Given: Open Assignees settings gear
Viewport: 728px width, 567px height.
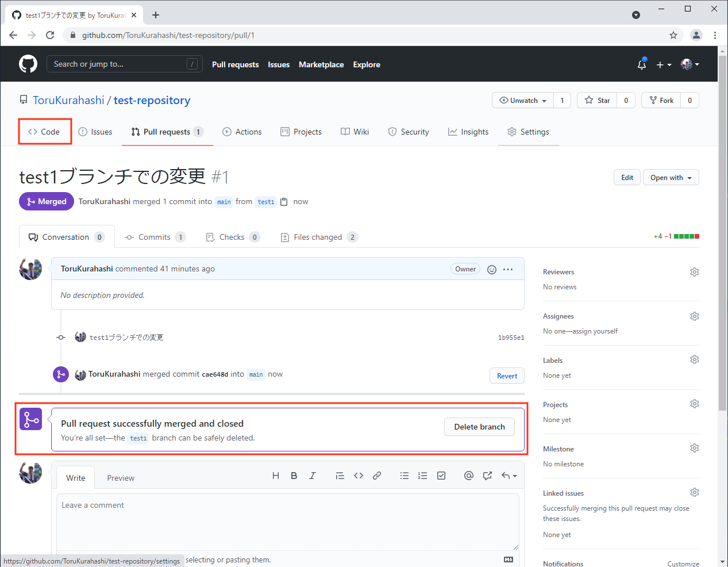Looking at the screenshot, I should click(695, 316).
